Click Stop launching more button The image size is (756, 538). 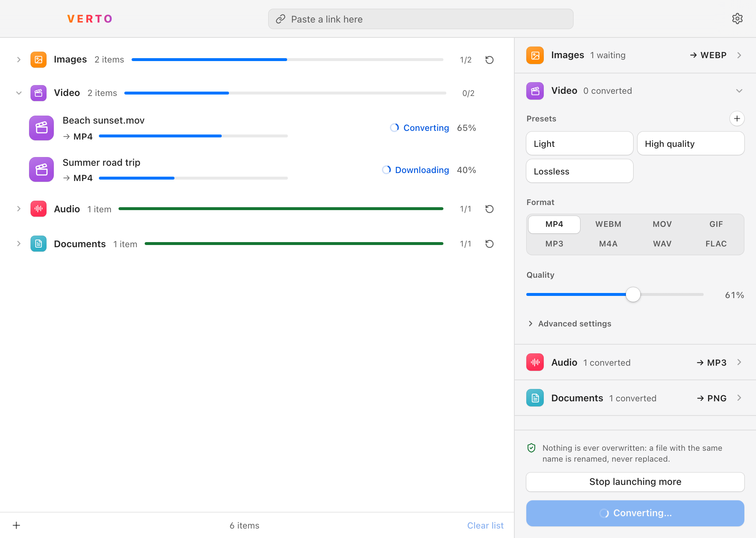pyautogui.click(x=635, y=482)
